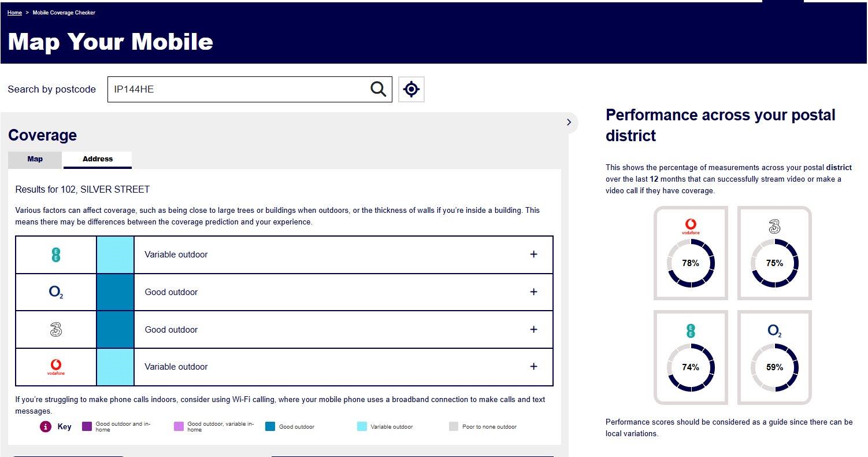Expand EE Variable outdoor row
This screenshot has height=457, width=868.
pos(533,255)
